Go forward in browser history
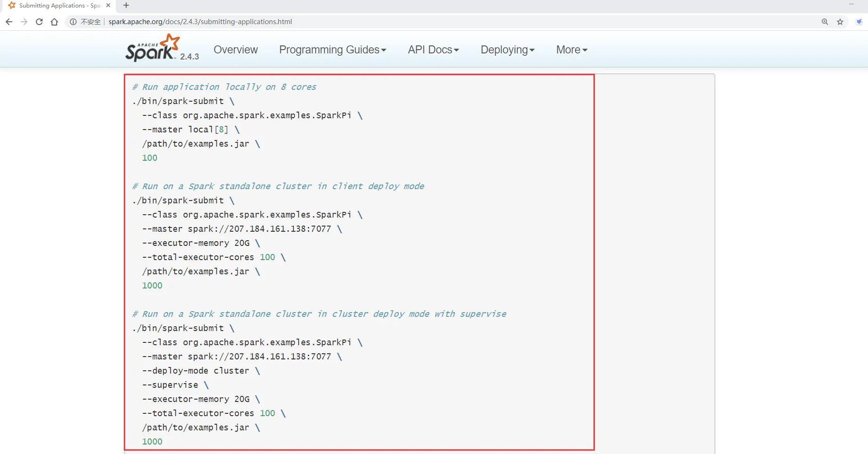The width and height of the screenshot is (868, 454). pos(24,22)
